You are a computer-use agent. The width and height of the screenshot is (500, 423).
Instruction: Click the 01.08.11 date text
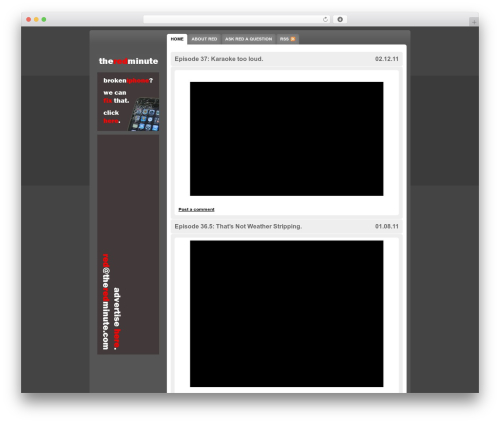387,226
